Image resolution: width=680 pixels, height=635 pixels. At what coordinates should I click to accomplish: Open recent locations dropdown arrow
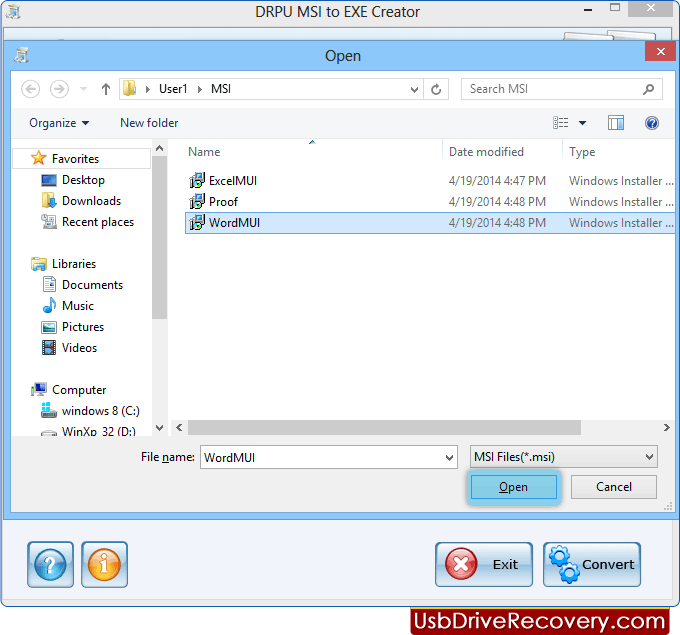[x=83, y=89]
